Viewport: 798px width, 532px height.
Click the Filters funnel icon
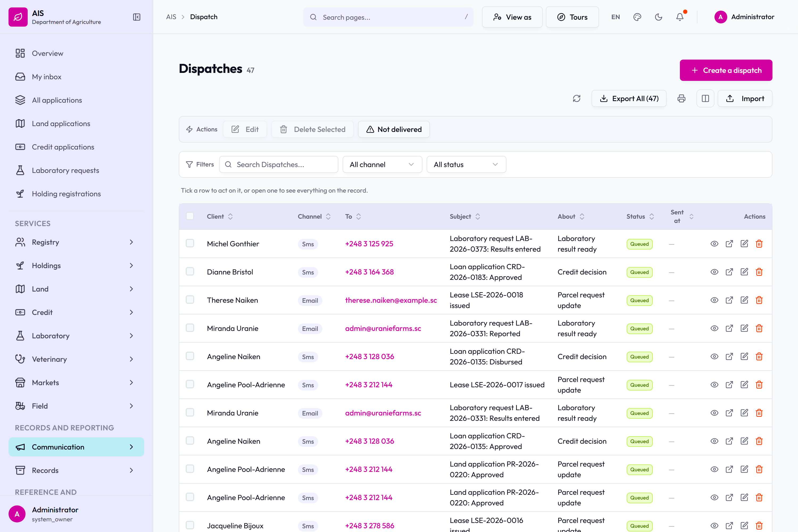189,165
